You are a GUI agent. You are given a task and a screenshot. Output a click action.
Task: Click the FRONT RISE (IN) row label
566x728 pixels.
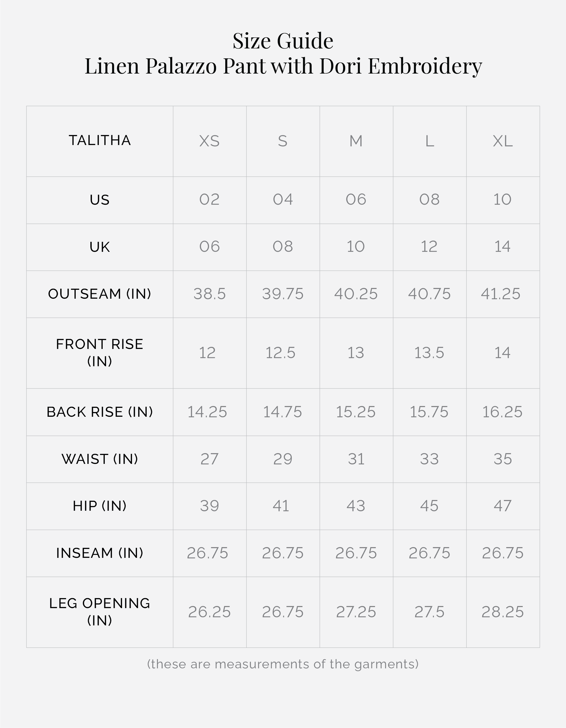[x=100, y=353]
